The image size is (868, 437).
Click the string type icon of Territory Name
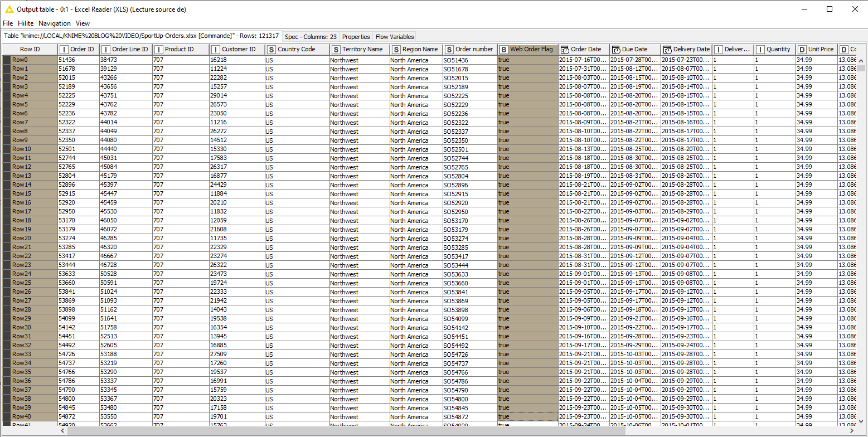click(336, 50)
